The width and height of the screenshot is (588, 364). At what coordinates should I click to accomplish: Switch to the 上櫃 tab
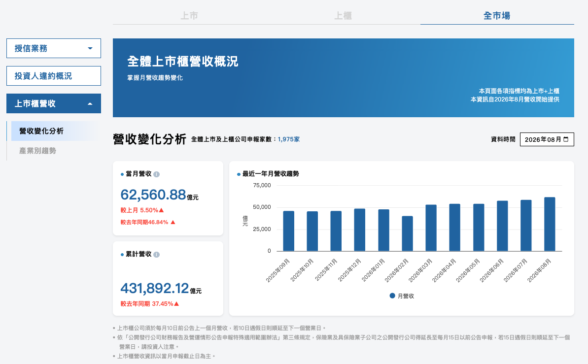pos(343,16)
